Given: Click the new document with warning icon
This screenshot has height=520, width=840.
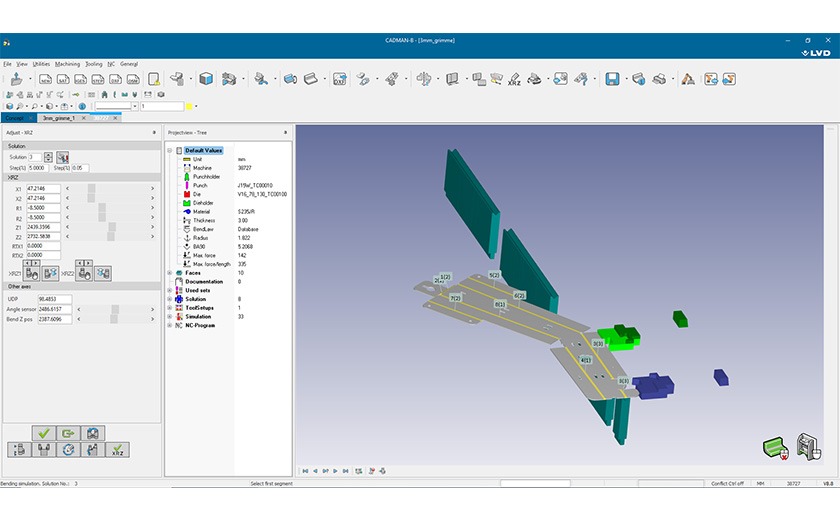Looking at the screenshot, I should (x=154, y=79).
